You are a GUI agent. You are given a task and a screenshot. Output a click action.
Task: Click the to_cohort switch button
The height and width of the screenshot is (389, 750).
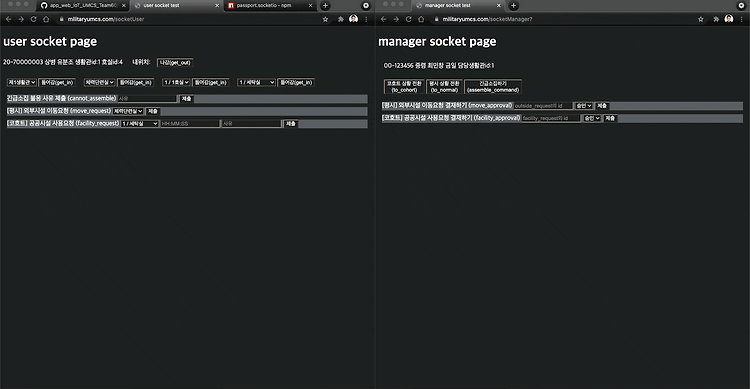(404, 87)
